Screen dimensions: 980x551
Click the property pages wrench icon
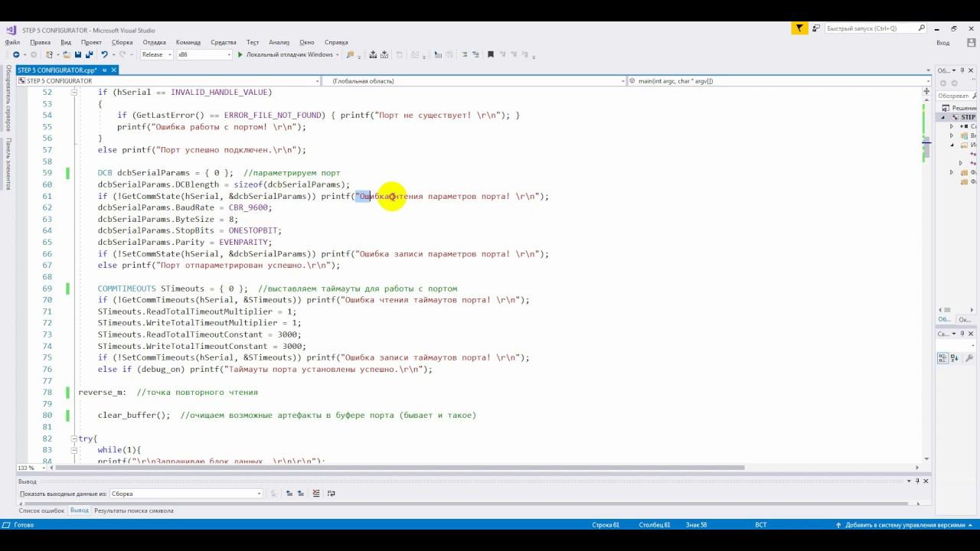pos(969,358)
